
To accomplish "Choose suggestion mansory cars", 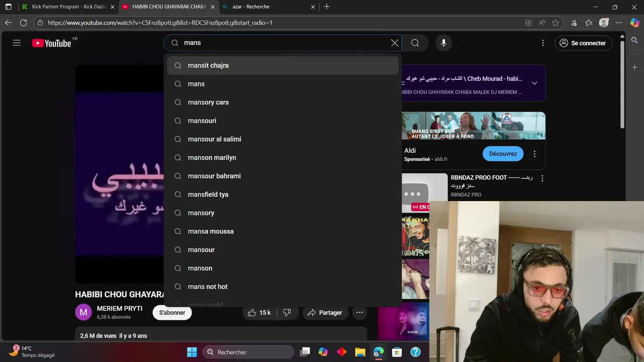I will pyautogui.click(x=283, y=102).
